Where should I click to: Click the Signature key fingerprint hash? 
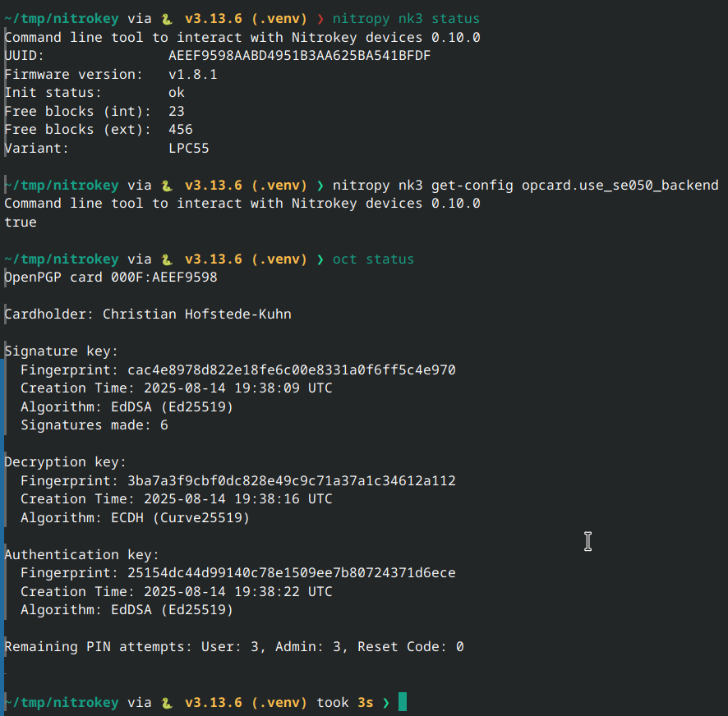pos(291,370)
